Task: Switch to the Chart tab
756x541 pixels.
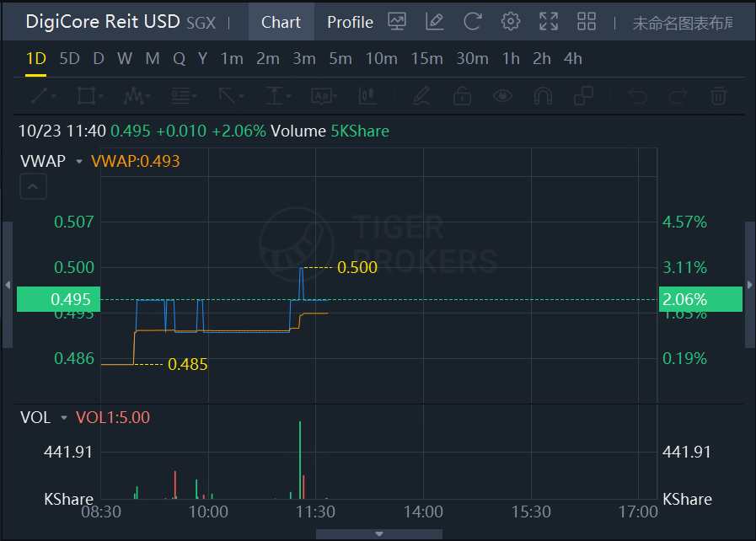Action: (281, 22)
